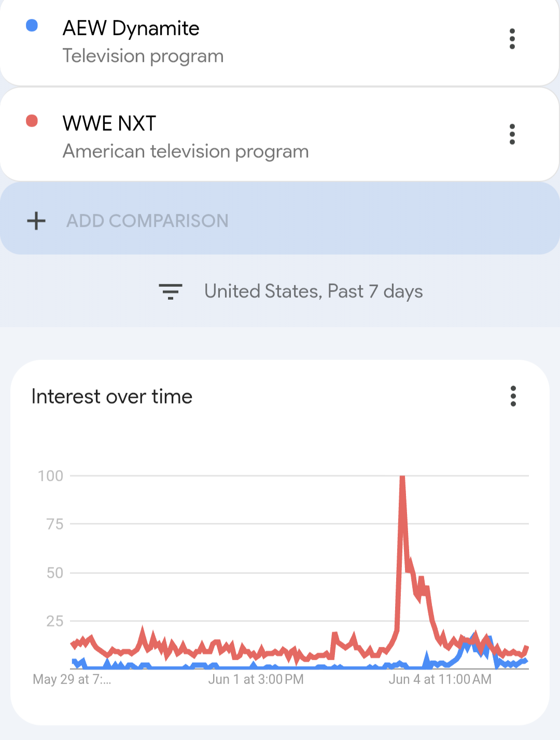Tap the filter lines icon

click(171, 291)
